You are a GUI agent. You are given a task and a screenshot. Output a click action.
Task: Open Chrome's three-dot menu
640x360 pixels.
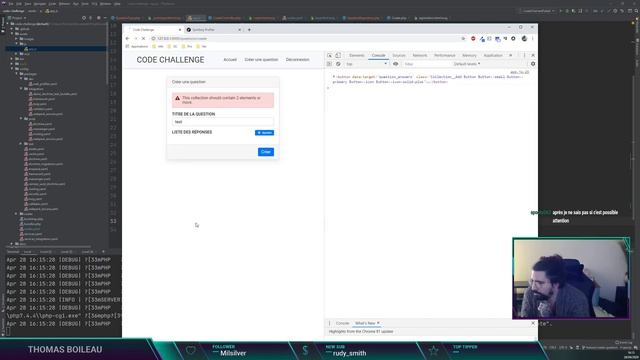tap(532, 38)
